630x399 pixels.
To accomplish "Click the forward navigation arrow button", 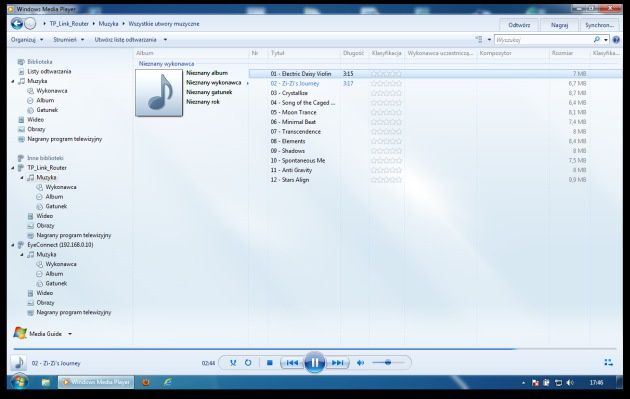I will tap(31, 24).
